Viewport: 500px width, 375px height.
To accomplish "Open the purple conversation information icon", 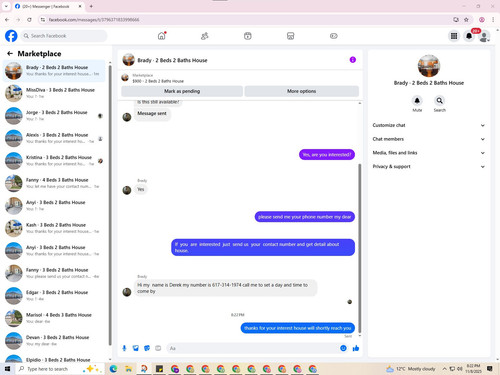I will tap(353, 60).
